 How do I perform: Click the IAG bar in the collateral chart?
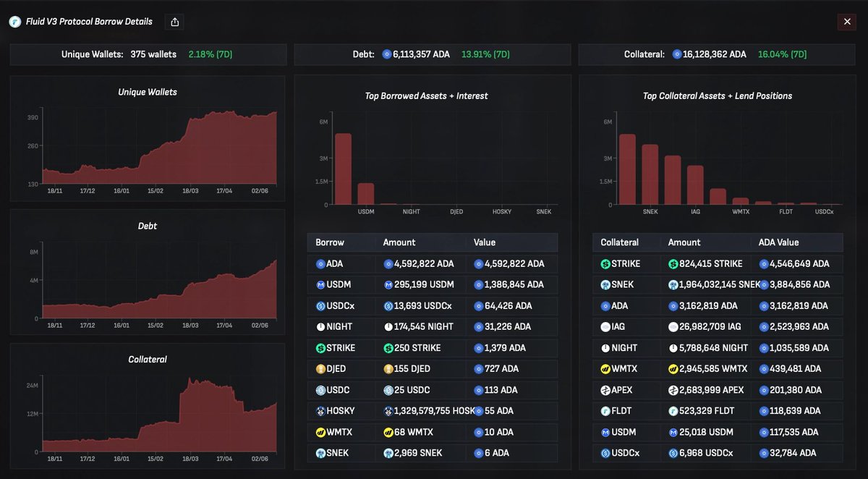coord(695,186)
